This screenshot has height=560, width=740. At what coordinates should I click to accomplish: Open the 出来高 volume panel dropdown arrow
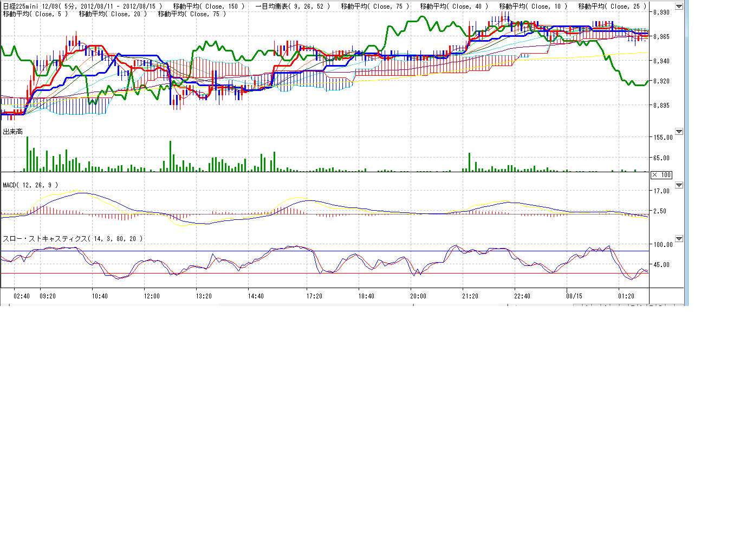(x=679, y=132)
